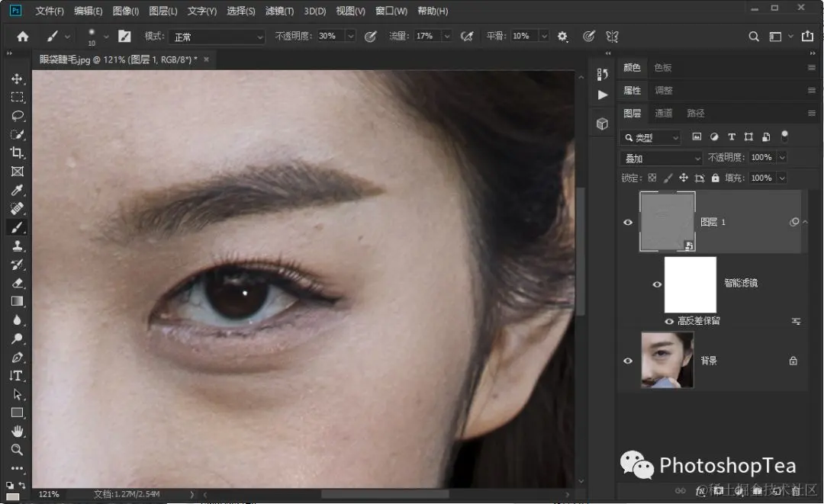Screen dimensions: 824x504
Task: Select the Crop tool
Action: [17, 152]
